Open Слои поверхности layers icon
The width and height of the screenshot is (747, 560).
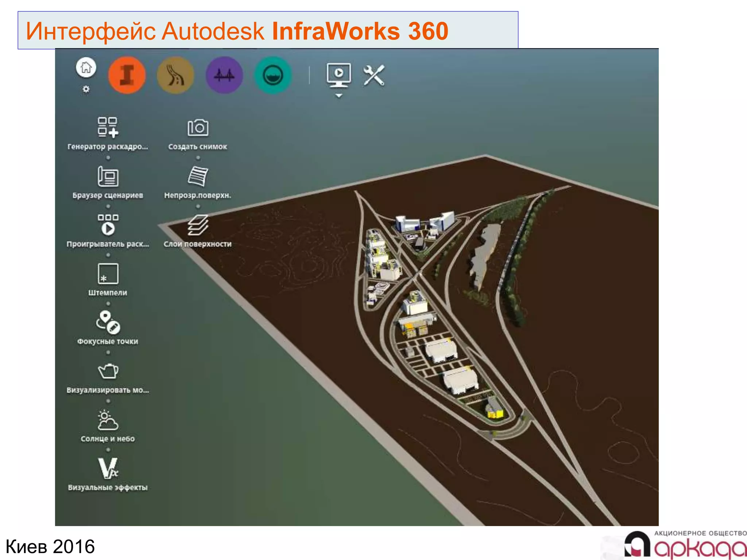point(198,225)
